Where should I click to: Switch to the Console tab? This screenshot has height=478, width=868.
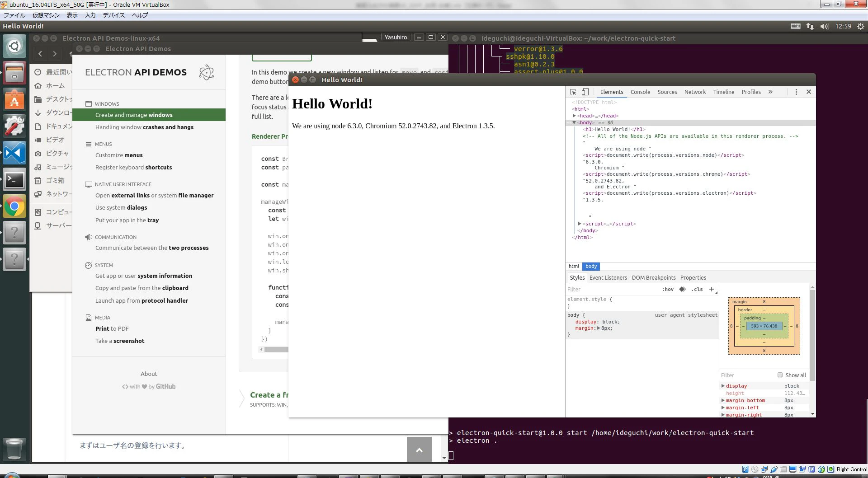coord(640,92)
